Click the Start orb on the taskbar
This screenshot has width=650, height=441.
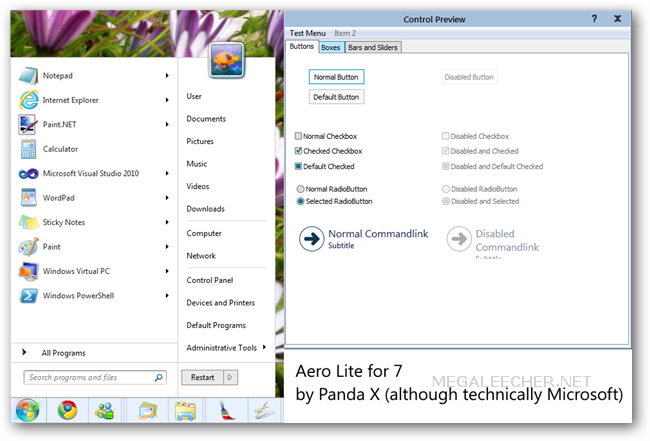point(27,411)
